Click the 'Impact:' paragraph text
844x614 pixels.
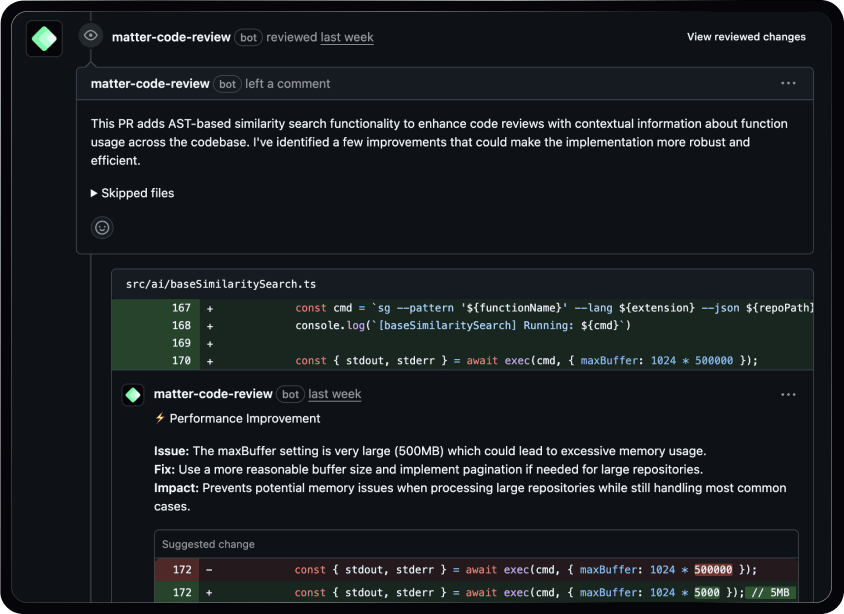point(470,497)
